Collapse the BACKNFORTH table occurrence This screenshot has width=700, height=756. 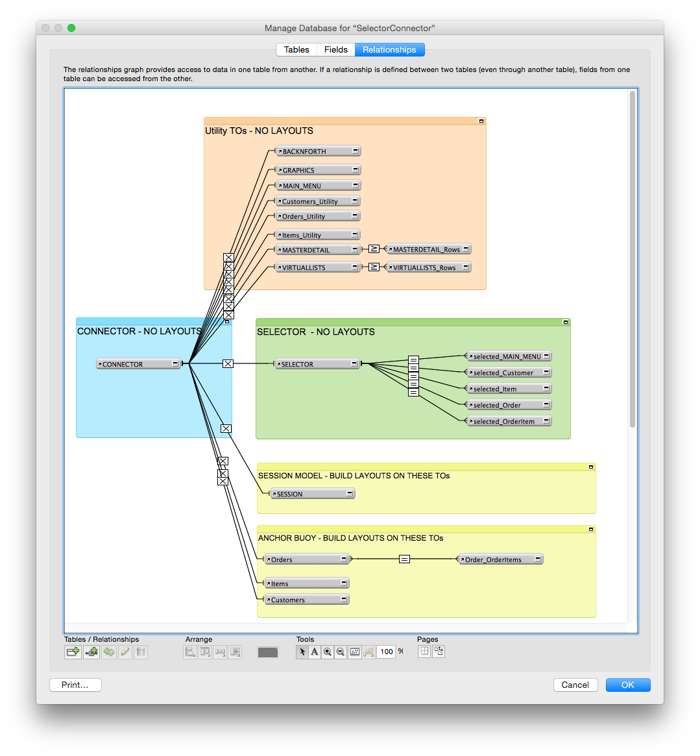(356, 151)
